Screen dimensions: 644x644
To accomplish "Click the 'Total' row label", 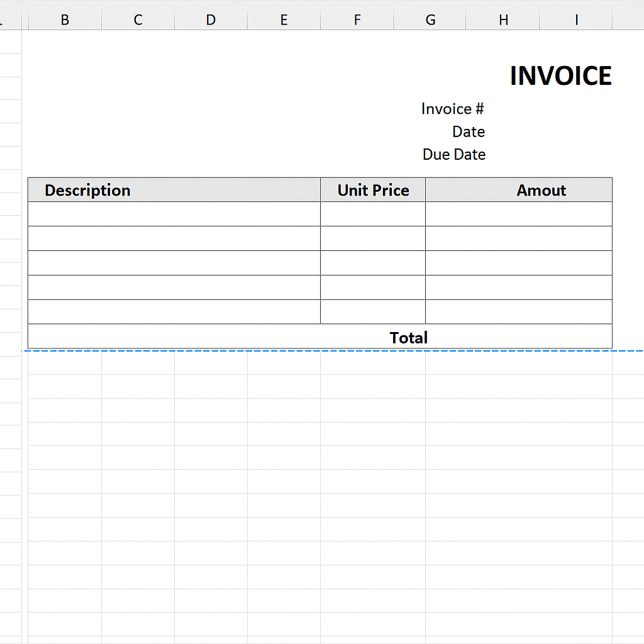I will point(408,338).
